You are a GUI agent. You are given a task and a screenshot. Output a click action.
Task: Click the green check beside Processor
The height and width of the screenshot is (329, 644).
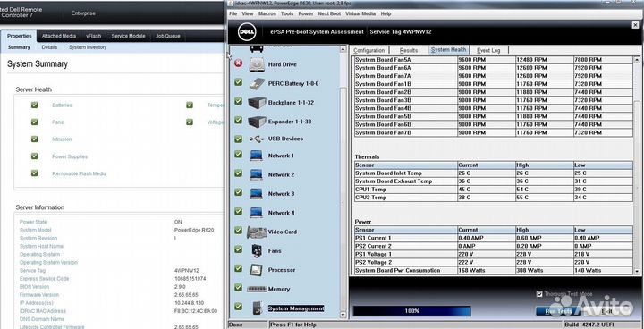238,268
